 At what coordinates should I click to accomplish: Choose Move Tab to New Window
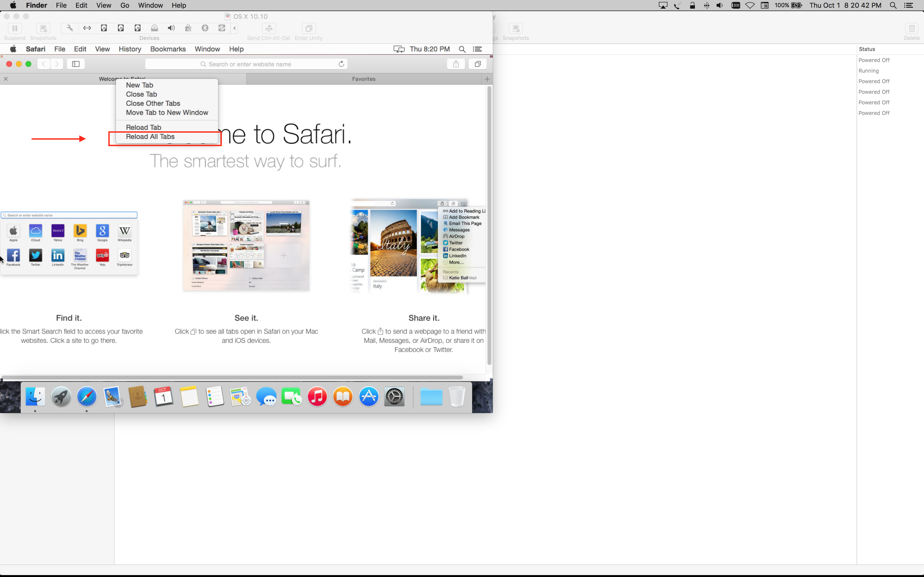pos(167,113)
